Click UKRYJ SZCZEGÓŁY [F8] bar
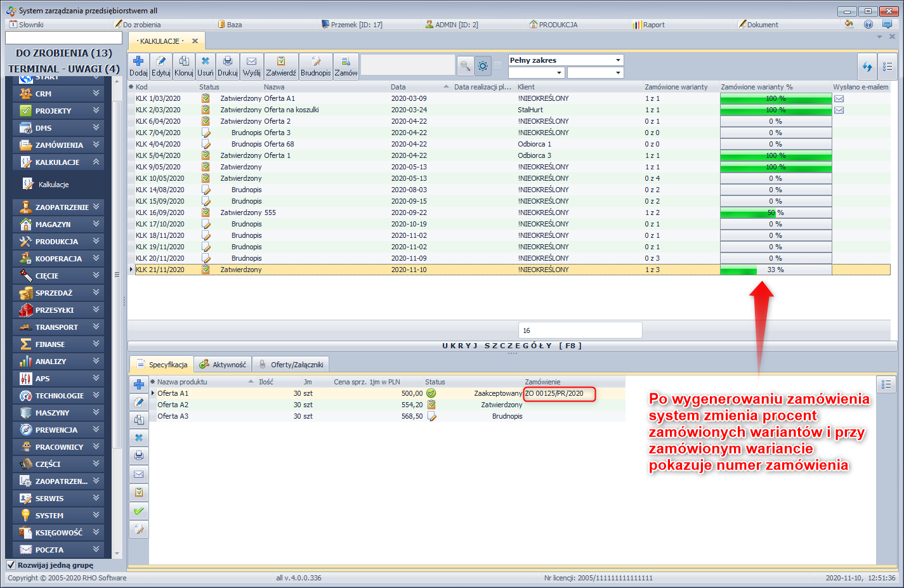904x588 pixels. 511,346
